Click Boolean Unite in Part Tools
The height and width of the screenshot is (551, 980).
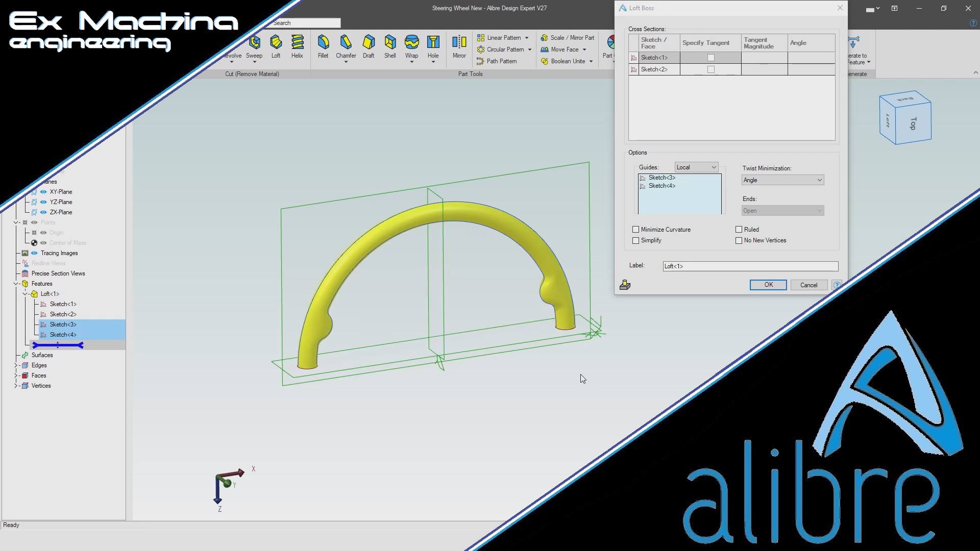568,61
